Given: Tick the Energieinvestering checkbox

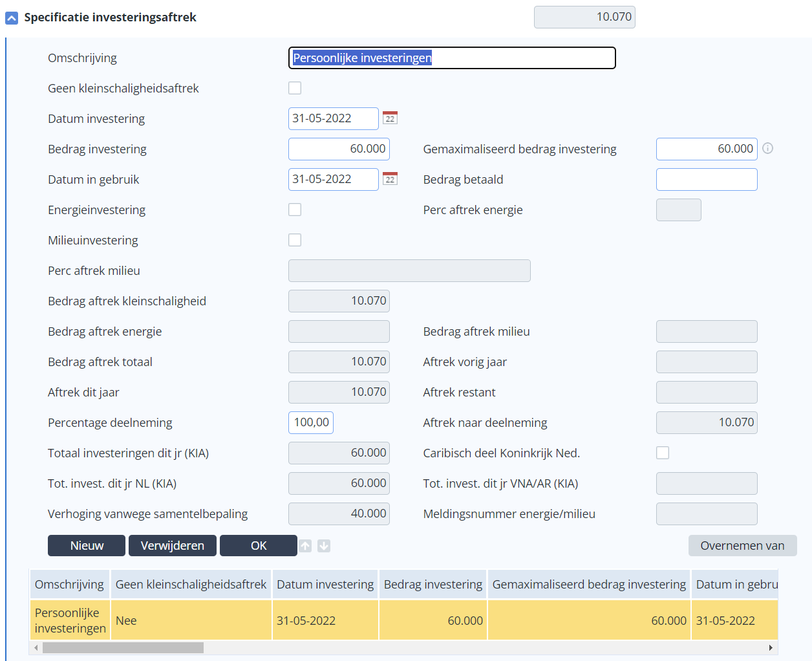Looking at the screenshot, I should tap(295, 210).
